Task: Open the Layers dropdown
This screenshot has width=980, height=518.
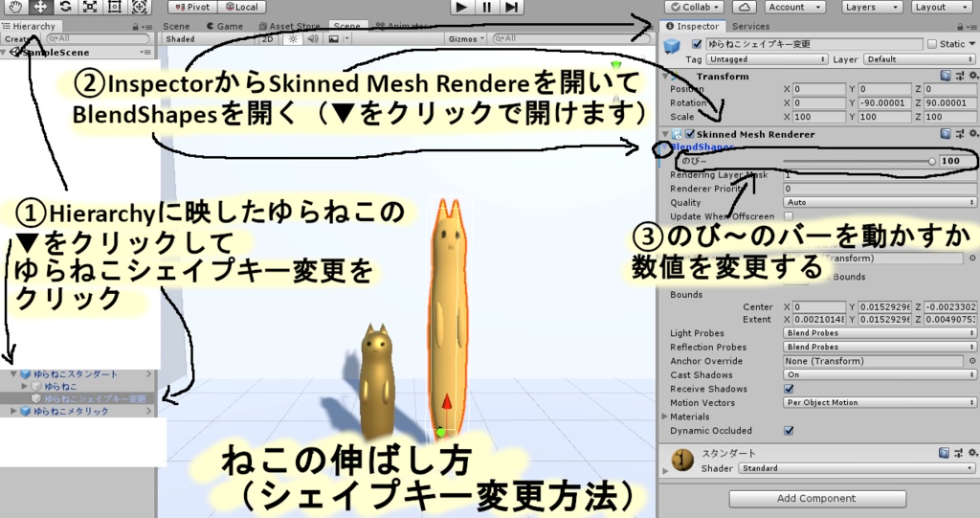Action: (x=872, y=7)
